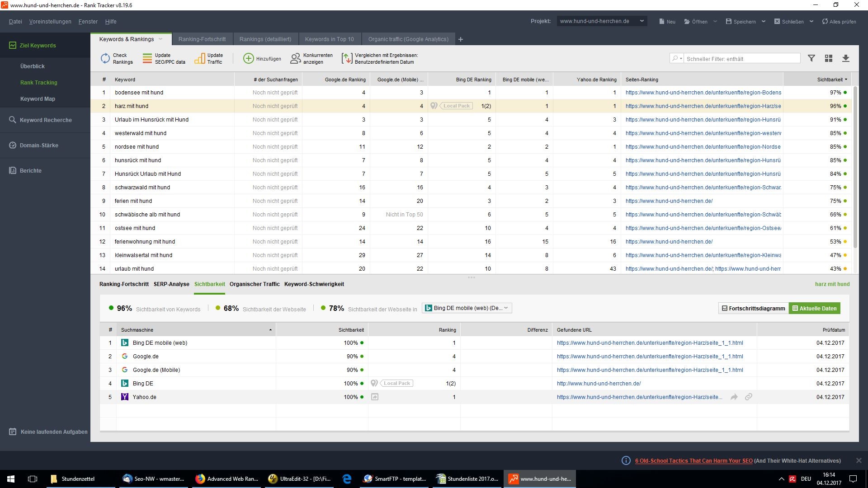Click the SERP feature icon in Yahoo.de row
The image size is (868, 488).
tap(375, 397)
